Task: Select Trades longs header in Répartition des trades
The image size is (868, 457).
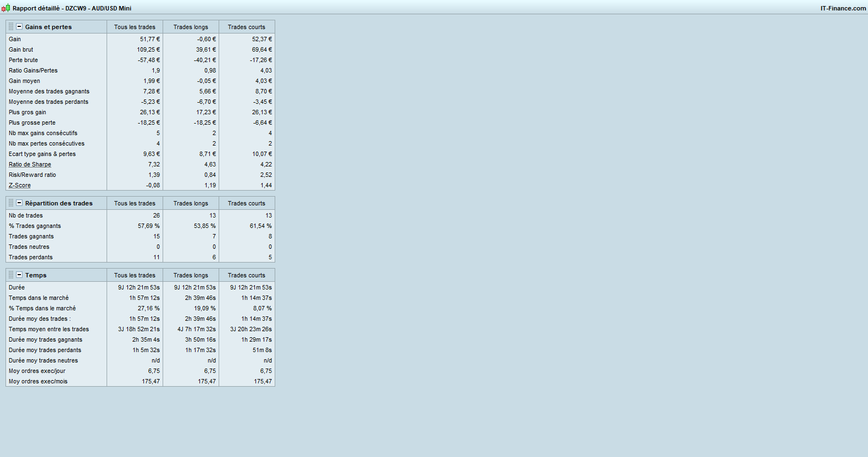Action: [x=191, y=203]
